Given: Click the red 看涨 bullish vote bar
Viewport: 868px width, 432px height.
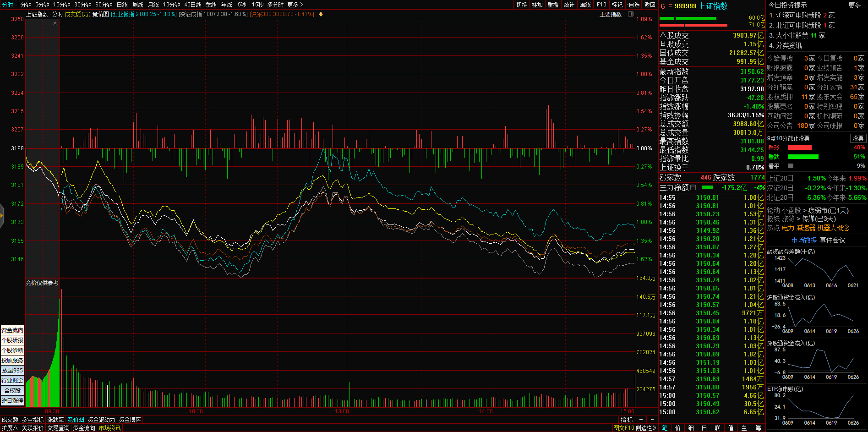Looking at the screenshot, I should point(799,148).
